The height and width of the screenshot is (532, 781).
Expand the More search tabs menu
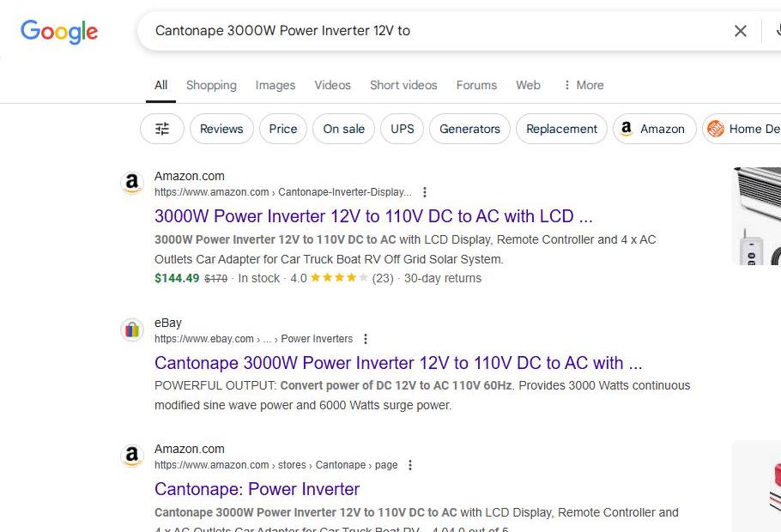click(583, 85)
